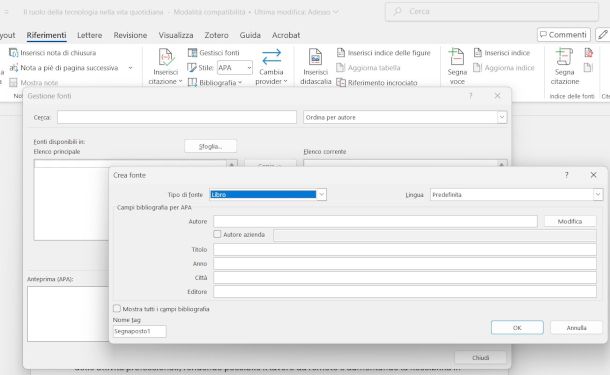Close the Gestione fonti dialog
This screenshot has height=375, width=610.
click(497, 96)
